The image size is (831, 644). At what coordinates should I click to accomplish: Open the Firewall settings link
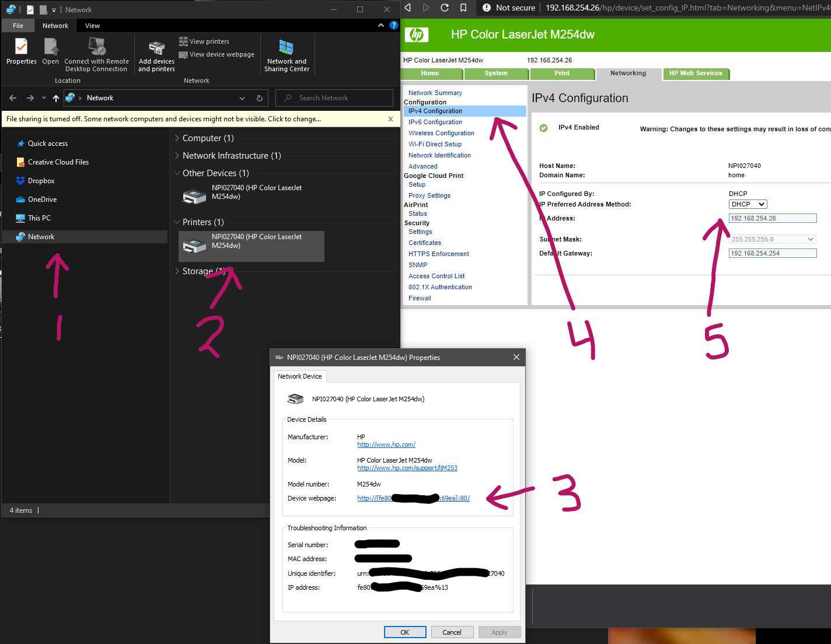coord(420,298)
